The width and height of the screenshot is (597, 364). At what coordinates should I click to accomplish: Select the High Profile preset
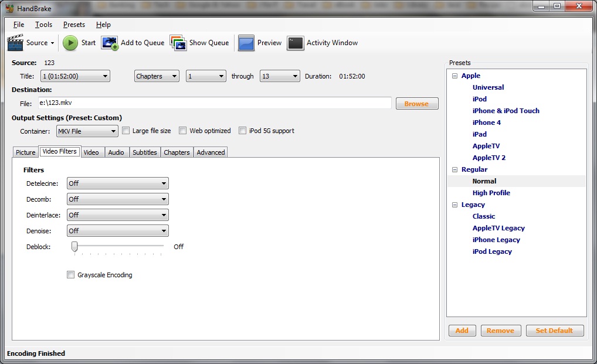click(x=491, y=193)
